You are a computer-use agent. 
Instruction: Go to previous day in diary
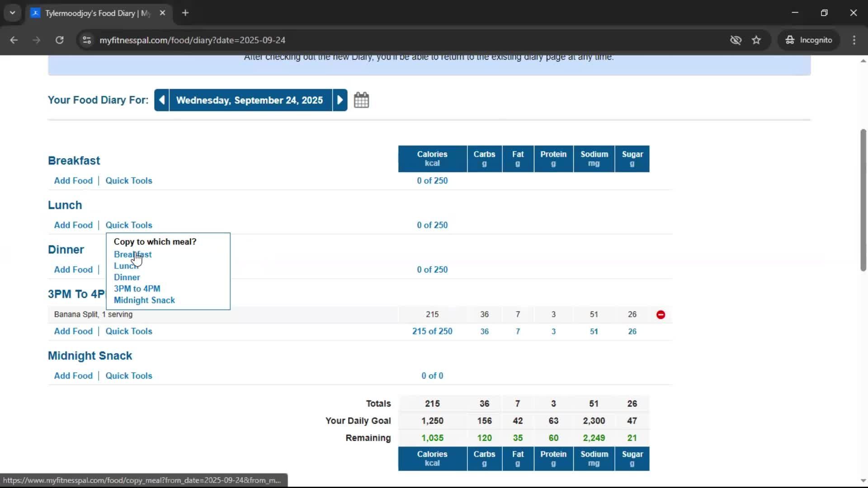(x=162, y=100)
